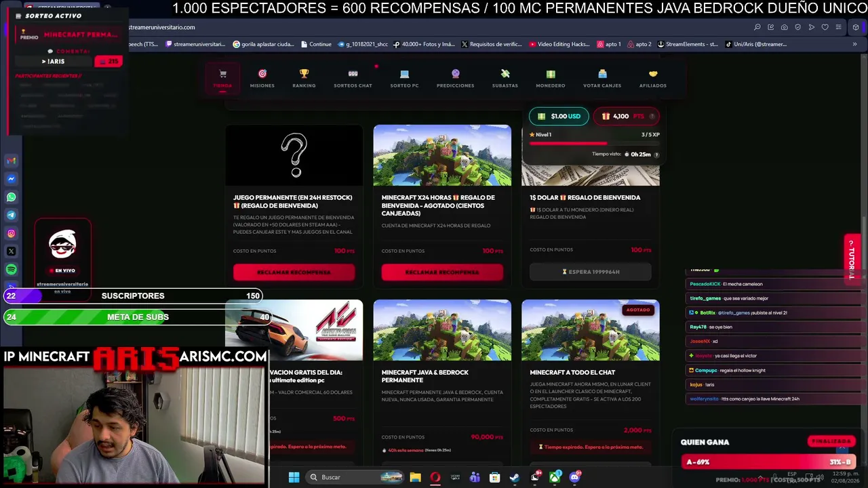Open the Tienda shop tab

click(222, 78)
